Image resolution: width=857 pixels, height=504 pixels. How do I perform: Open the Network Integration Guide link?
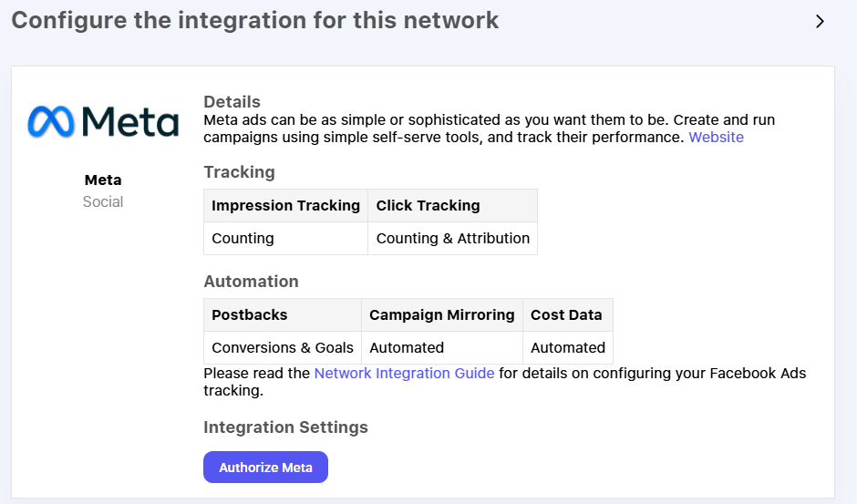[405, 374]
